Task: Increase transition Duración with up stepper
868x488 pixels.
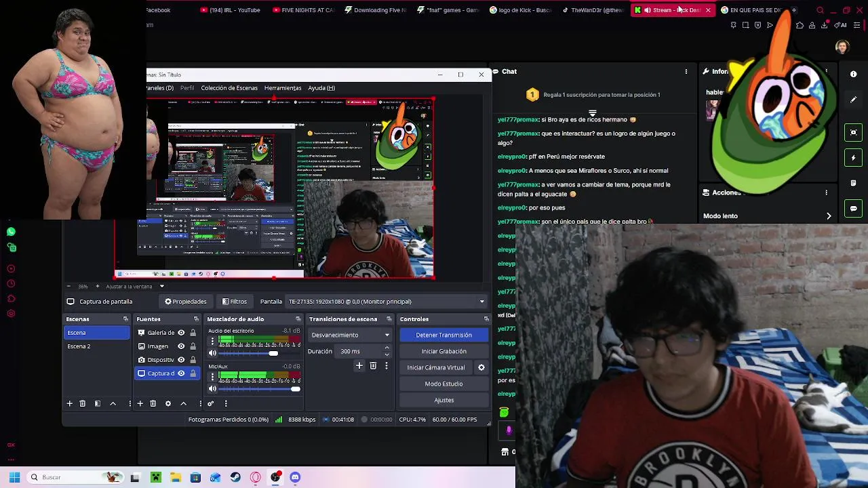Action: coord(387,348)
